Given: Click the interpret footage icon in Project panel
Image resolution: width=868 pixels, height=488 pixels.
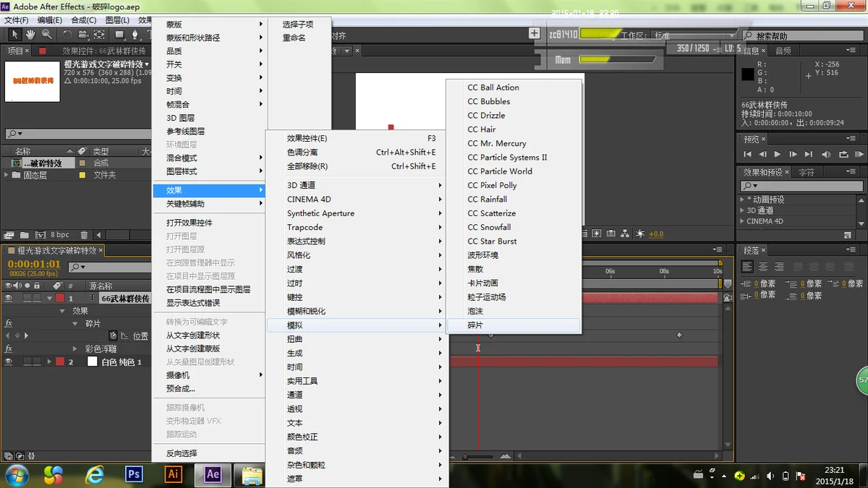Looking at the screenshot, I should pos(9,235).
